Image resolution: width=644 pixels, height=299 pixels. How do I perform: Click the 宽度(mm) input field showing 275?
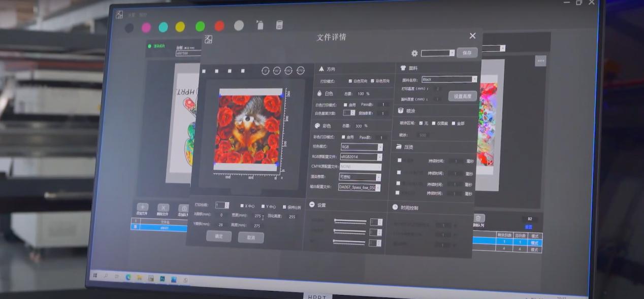[x=257, y=216]
